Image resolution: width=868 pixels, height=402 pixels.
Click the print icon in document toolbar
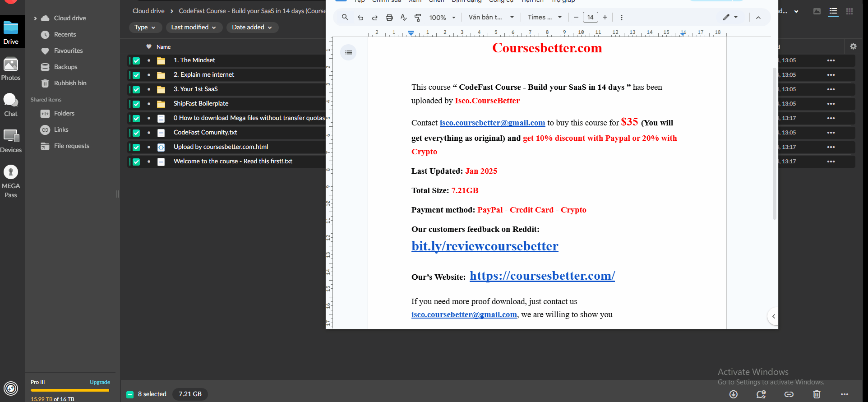tap(389, 18)
